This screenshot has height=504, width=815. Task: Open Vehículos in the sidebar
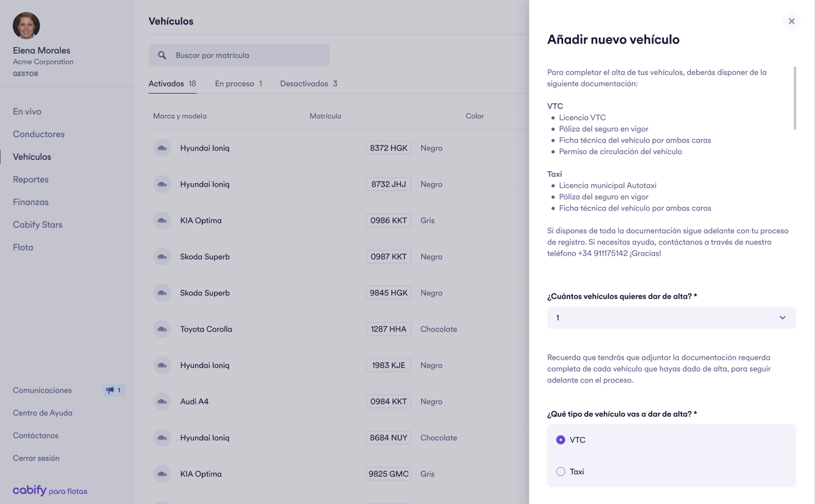pyautogui.click(x=32, y=157)
